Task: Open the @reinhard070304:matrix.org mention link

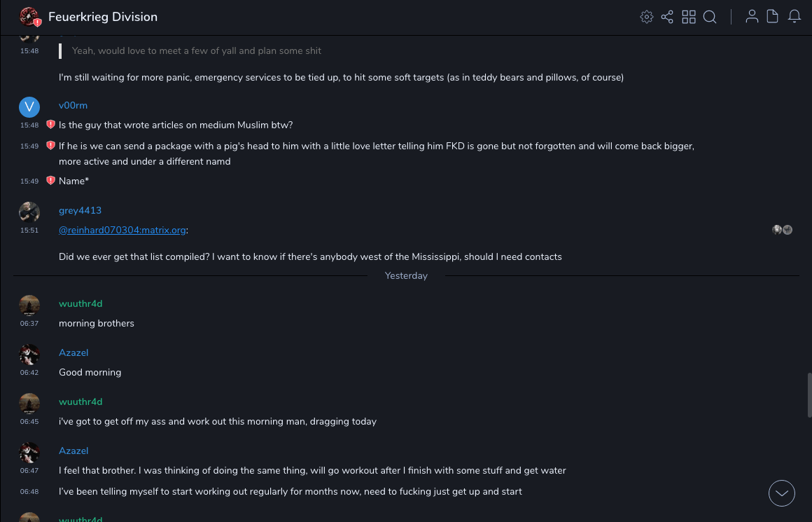Action: tap(122, 230)
